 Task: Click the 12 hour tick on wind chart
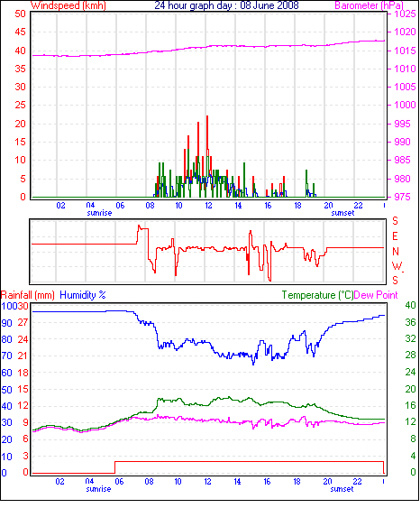208,206
